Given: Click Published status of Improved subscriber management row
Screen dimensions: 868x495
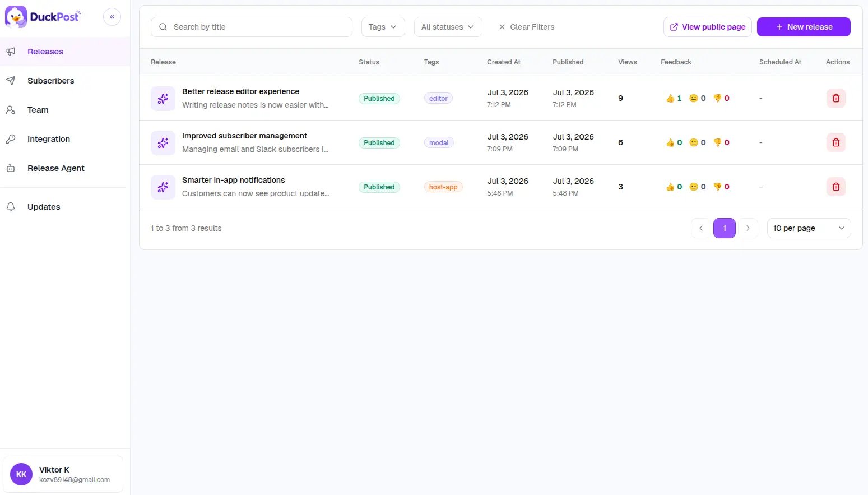Looking at the screenshot, I should pos(379,142).
